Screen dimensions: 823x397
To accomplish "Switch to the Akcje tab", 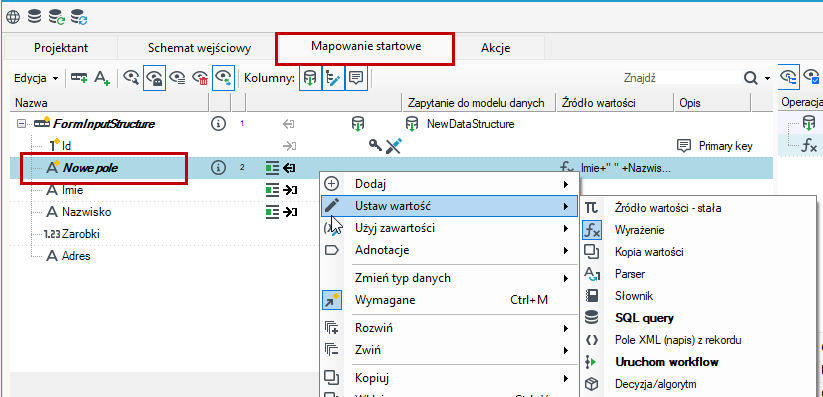I will 495,48.
